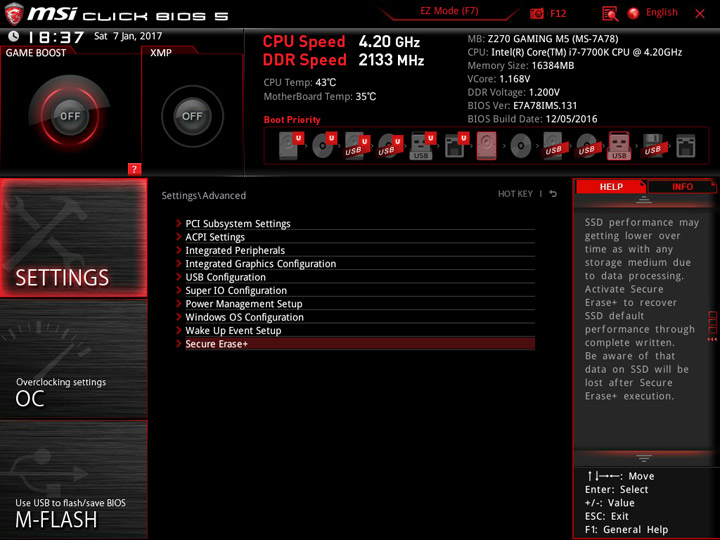Select legacy USB CD/DVD boot icon

586,146
